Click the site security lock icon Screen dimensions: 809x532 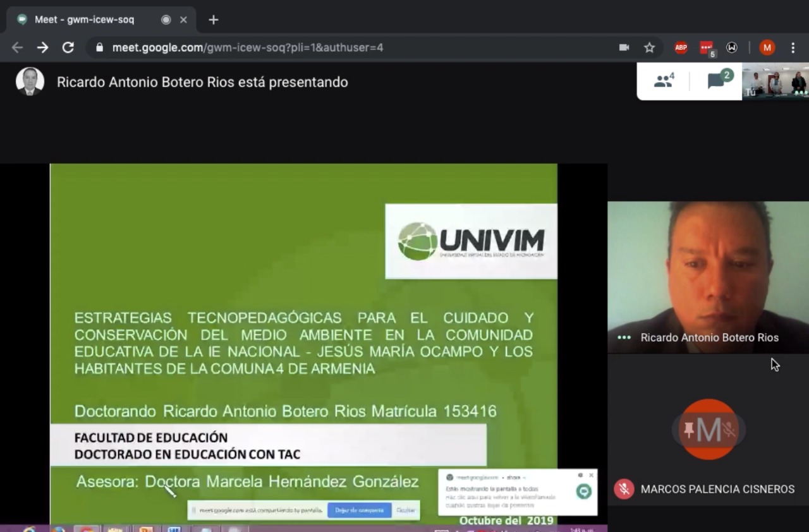coord(99,47)
